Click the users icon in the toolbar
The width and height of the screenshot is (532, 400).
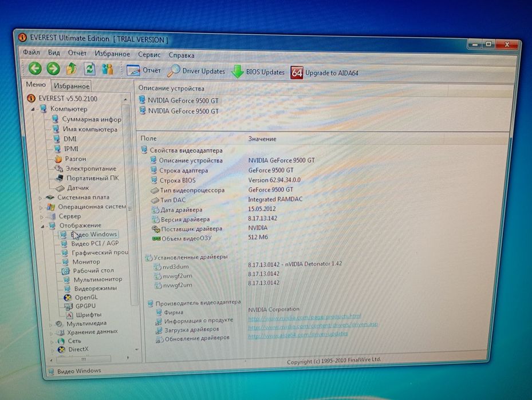108,69
